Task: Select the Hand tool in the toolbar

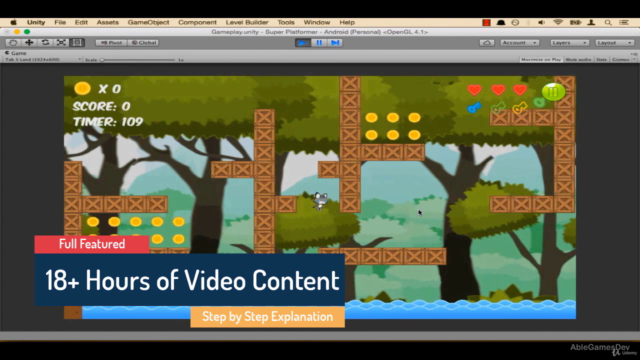Action: point(13,42)
